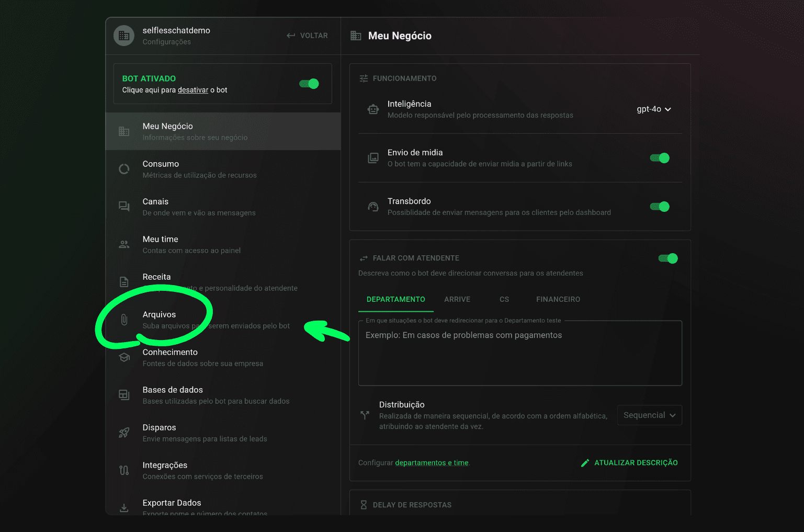The width and height of the screenshot is (804, 532).
Task: Open the Sequencial distribution dropdown
Action: pyautogui.click(x=650, y=415)
